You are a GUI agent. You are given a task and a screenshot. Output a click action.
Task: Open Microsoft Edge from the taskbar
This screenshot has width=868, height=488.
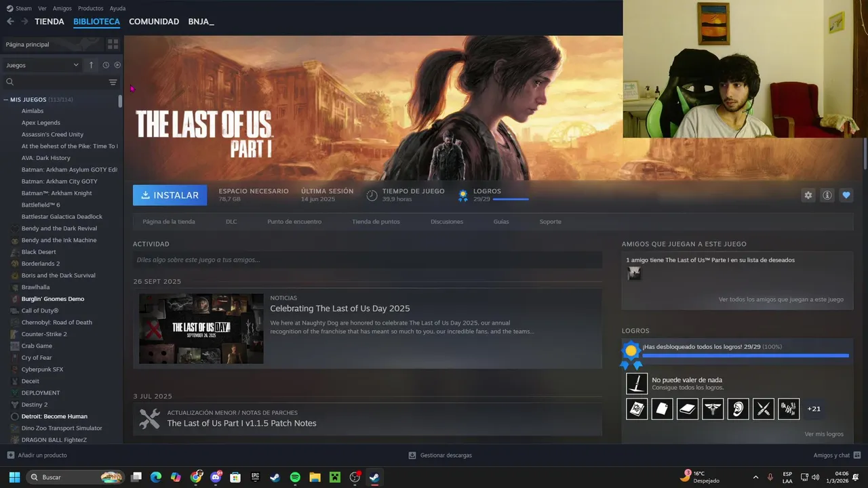click(156, 477)
